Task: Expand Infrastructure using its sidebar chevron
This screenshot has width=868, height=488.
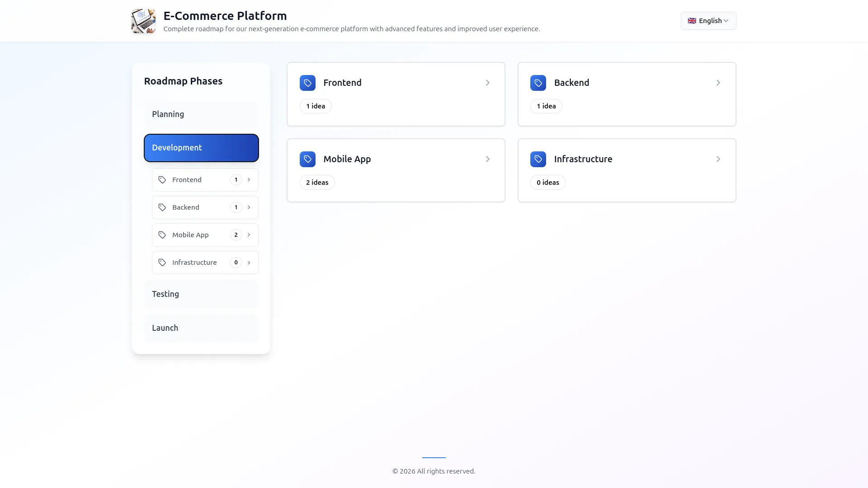Action: (249, 262)
